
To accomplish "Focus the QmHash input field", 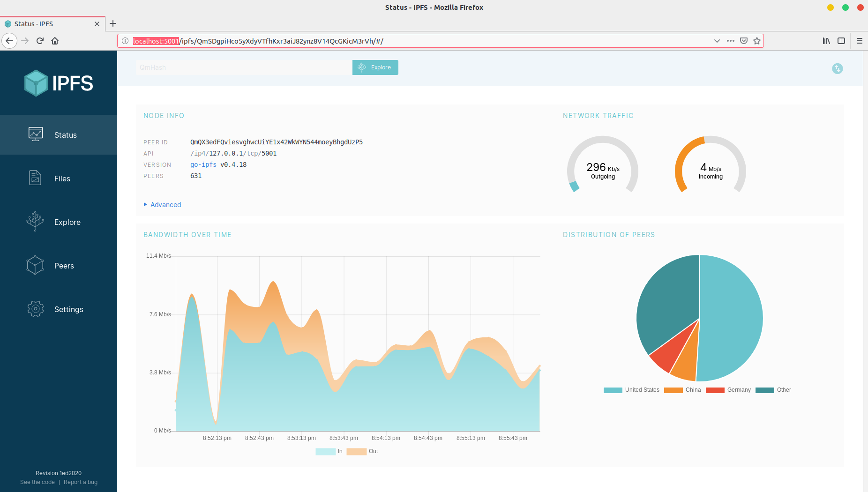I will 244,67.
